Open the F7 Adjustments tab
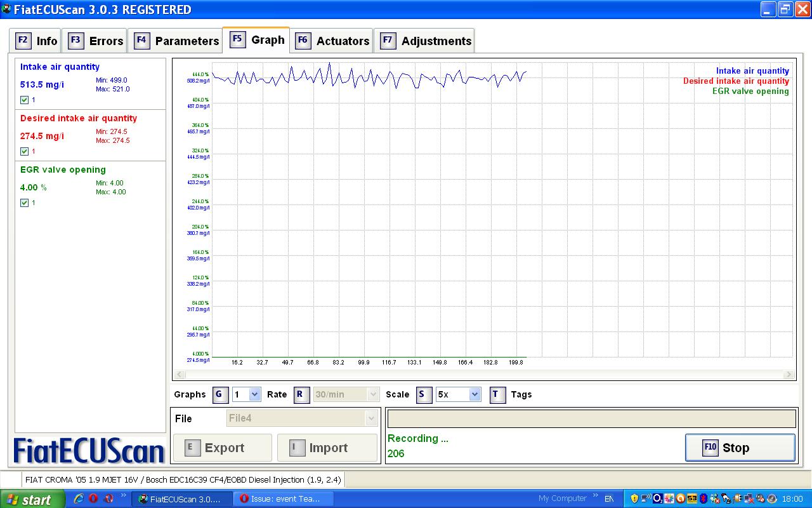This screenshot has height=508, width=812. [x=424, y=41]
